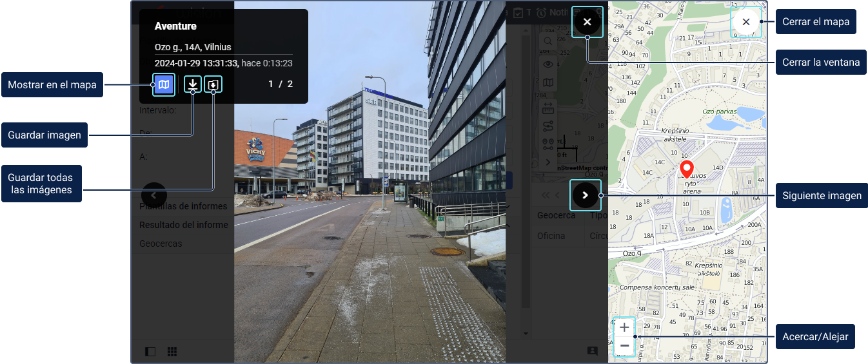Go to the next image

(586, 195)
